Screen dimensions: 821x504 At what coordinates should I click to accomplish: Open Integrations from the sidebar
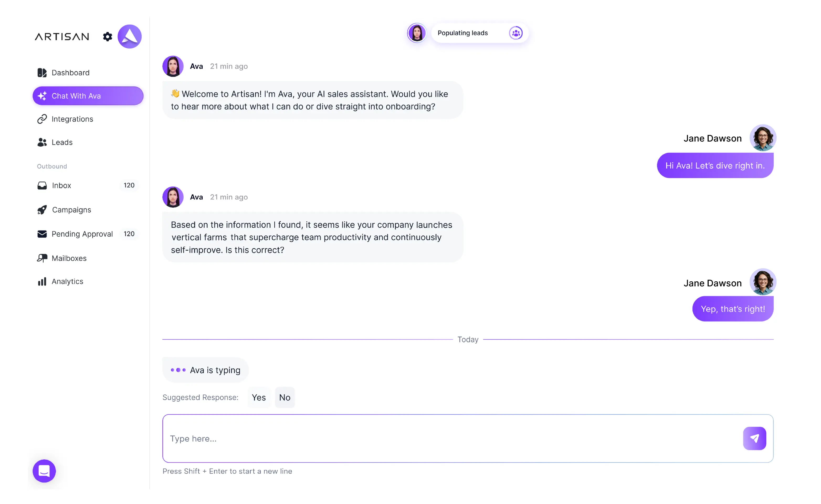coord(72,119)
